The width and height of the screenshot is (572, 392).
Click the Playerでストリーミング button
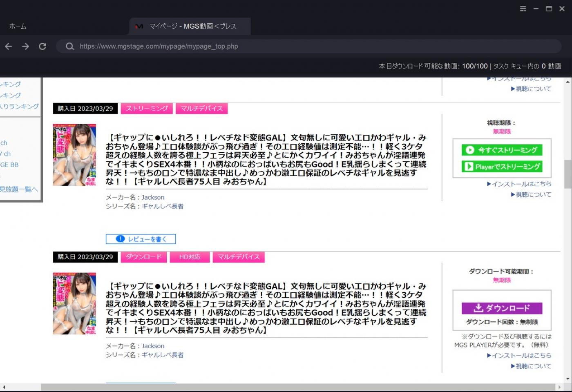pyautogui.click(x=502, y=167)
